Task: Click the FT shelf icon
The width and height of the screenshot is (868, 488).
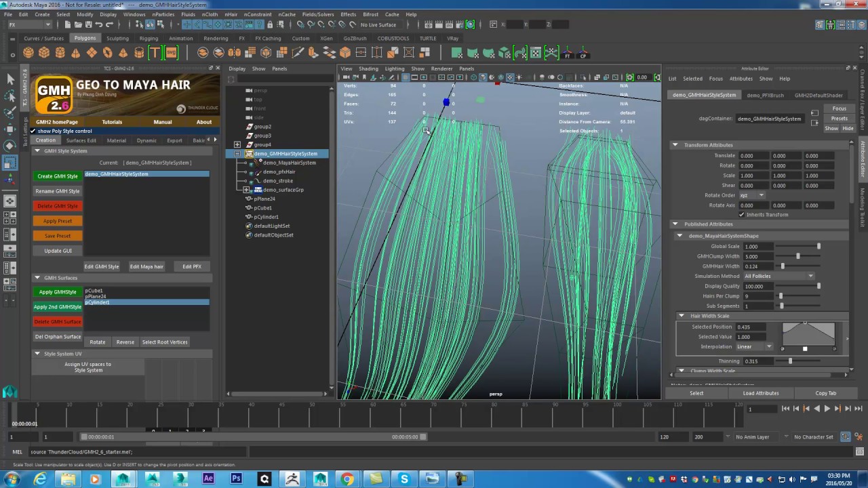Action: click(x=568, y=53)
